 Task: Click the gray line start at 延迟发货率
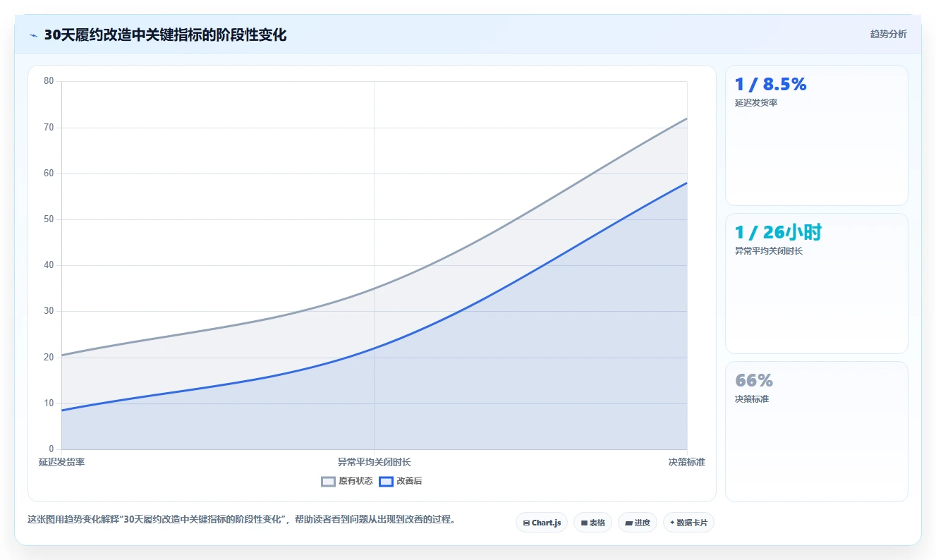(x=62, y=355)
